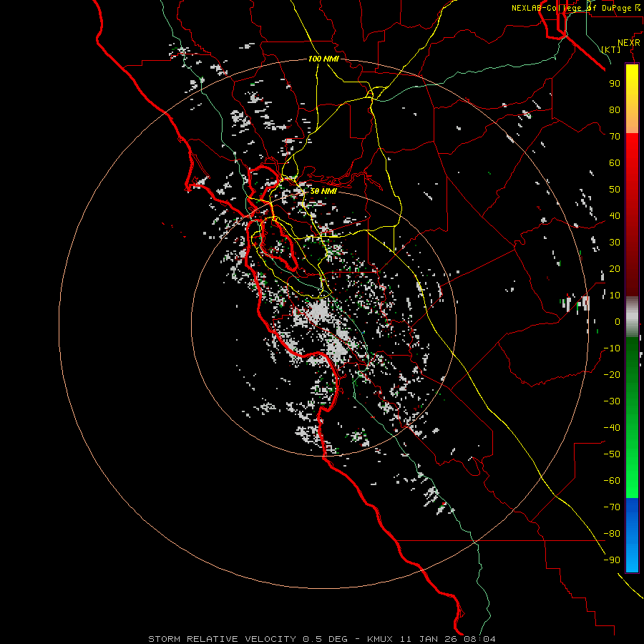Viewport: 644px width, 644px height.
Task: Click the "[KT]" units label above the scale
Action: point(611,49)
